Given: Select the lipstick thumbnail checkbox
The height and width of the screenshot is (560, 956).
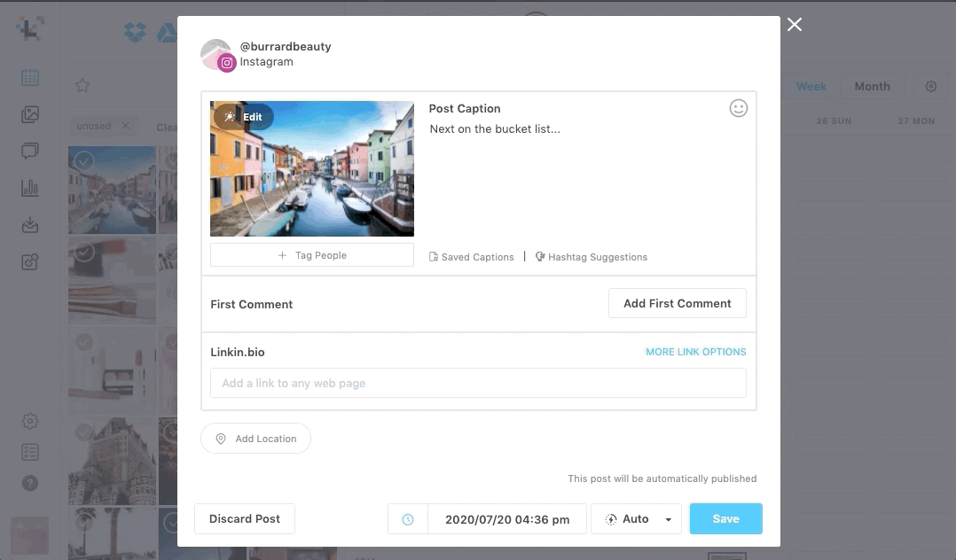Looking at the screenshot, I should 84,342.
